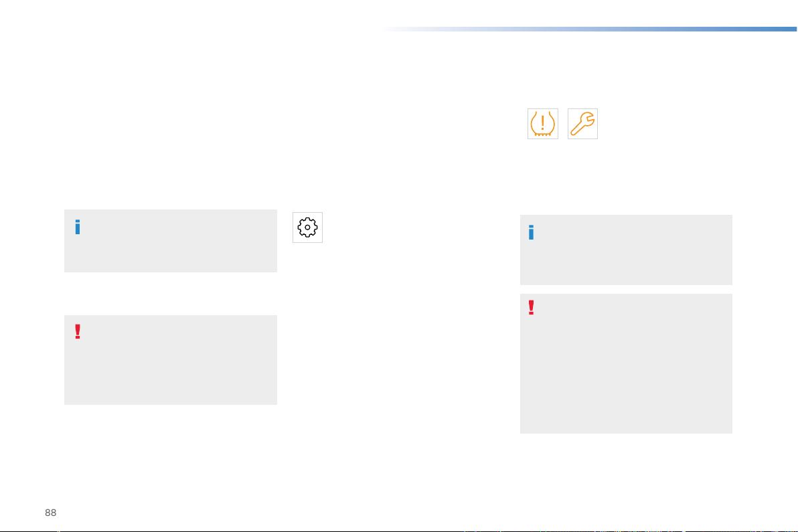Click the black line below the page
The image size is (798, 532).
pyautogui.click(x=399, y=531)
